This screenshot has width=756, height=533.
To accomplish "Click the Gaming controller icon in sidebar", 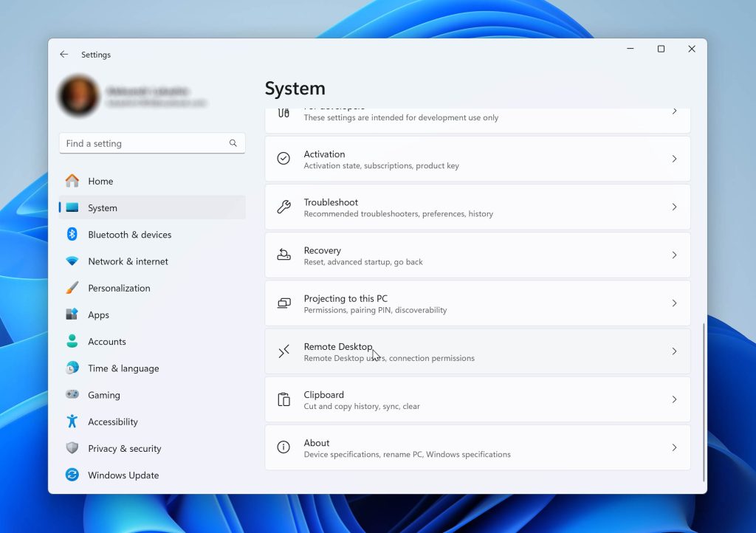I will point(72,395).
